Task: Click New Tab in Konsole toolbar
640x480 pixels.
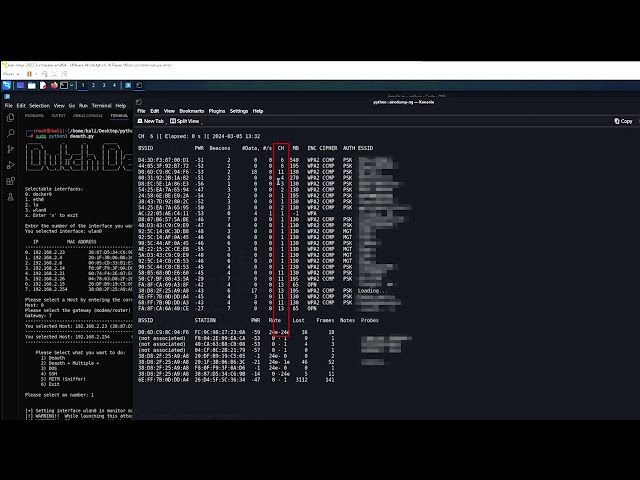Action: pos(151,121)
